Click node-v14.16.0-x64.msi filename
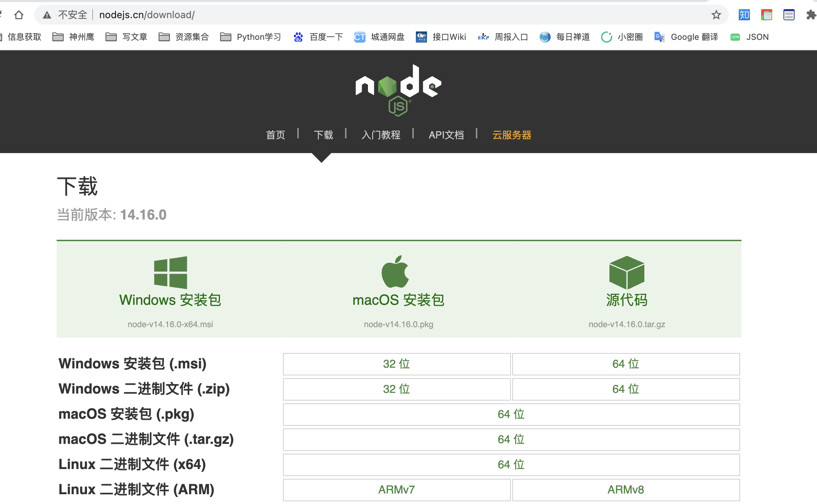The height and width of the screenshot is (504, 817). pos(170,324)
